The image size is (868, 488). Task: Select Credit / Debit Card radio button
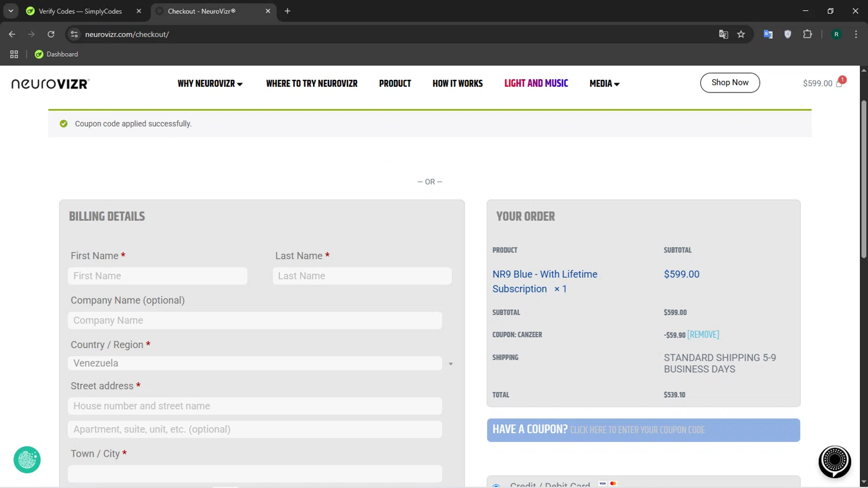496,486
